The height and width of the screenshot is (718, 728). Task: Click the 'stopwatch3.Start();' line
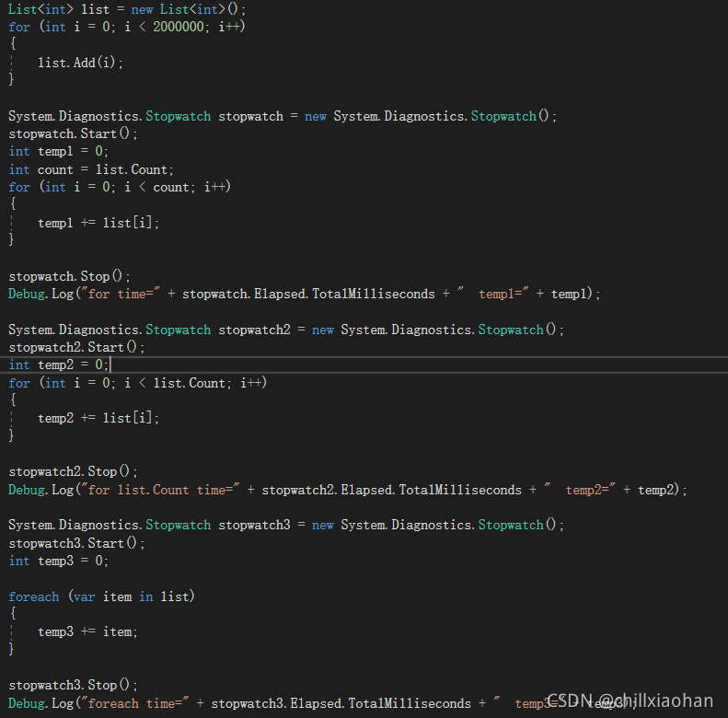[76, 543]
